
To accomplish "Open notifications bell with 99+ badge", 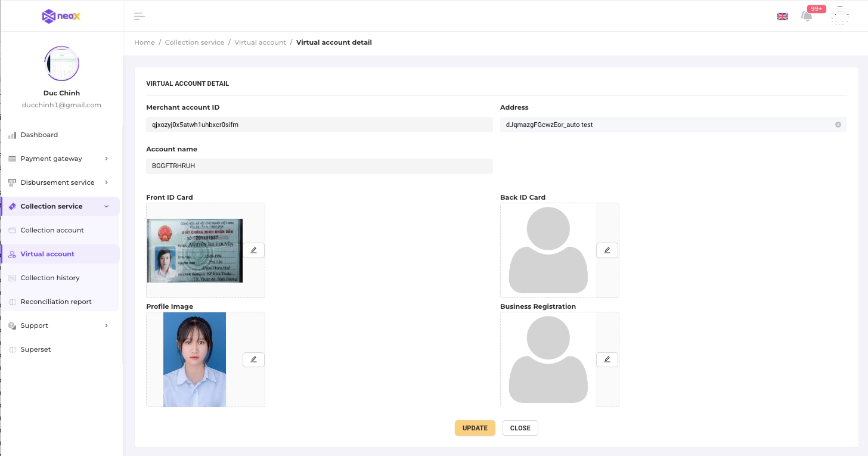I will click(807, 16).
